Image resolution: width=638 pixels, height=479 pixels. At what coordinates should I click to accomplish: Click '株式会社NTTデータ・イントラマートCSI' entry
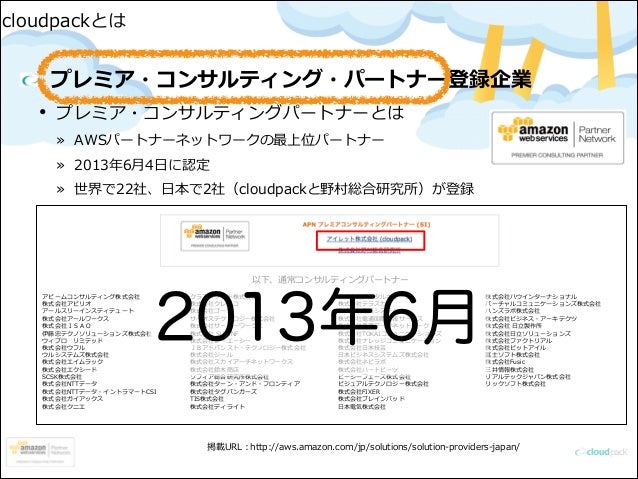(99, 392)
